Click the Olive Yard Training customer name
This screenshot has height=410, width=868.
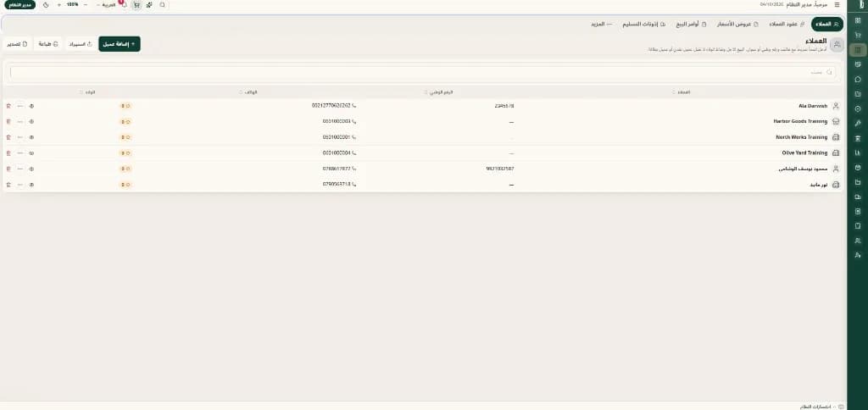[804, 152]
